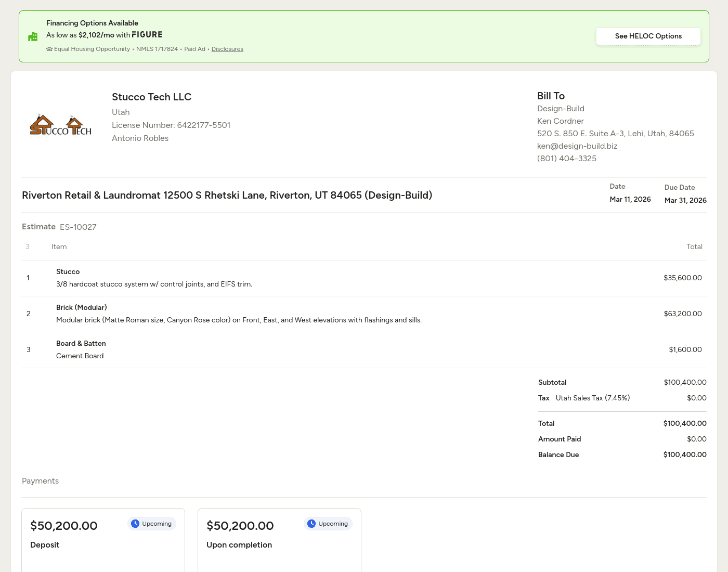
Task: Select the Brick (Modular) line item
Action: point(364,314)
